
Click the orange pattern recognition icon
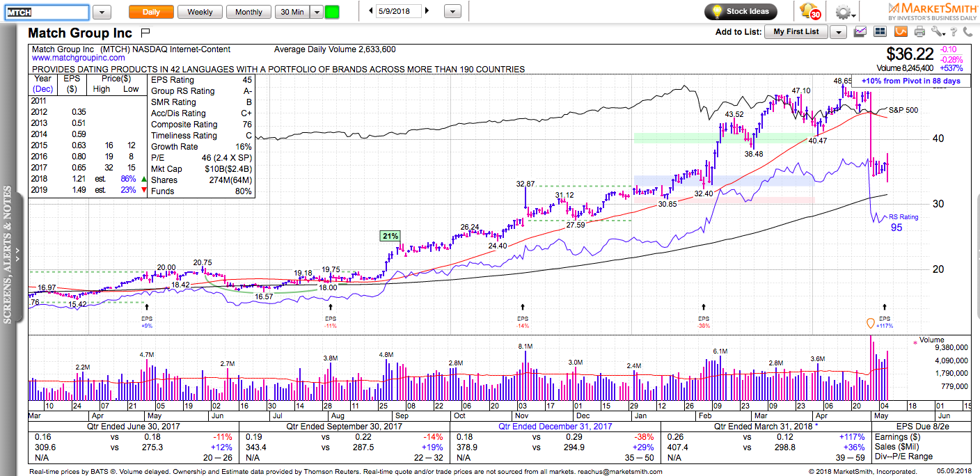click(900, 31)
